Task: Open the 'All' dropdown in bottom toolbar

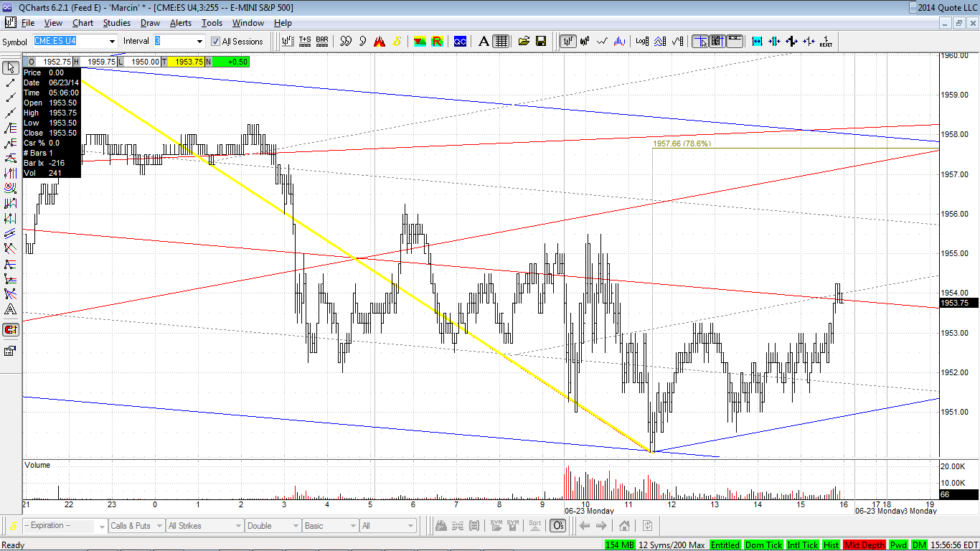Action: click(387, 526)
